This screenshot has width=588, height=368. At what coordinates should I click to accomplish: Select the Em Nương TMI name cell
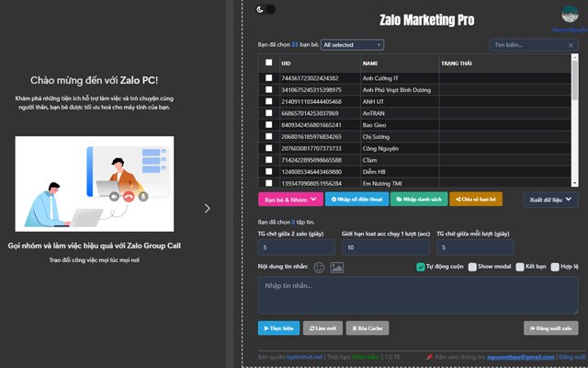pos(400,183)
